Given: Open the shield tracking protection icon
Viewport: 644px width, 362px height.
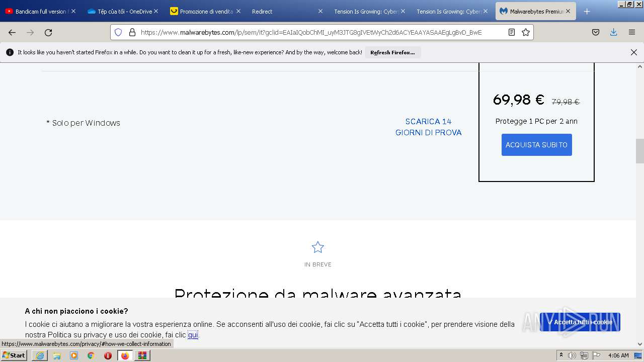Looking at the screenshot, I should (x=118, y=32).
